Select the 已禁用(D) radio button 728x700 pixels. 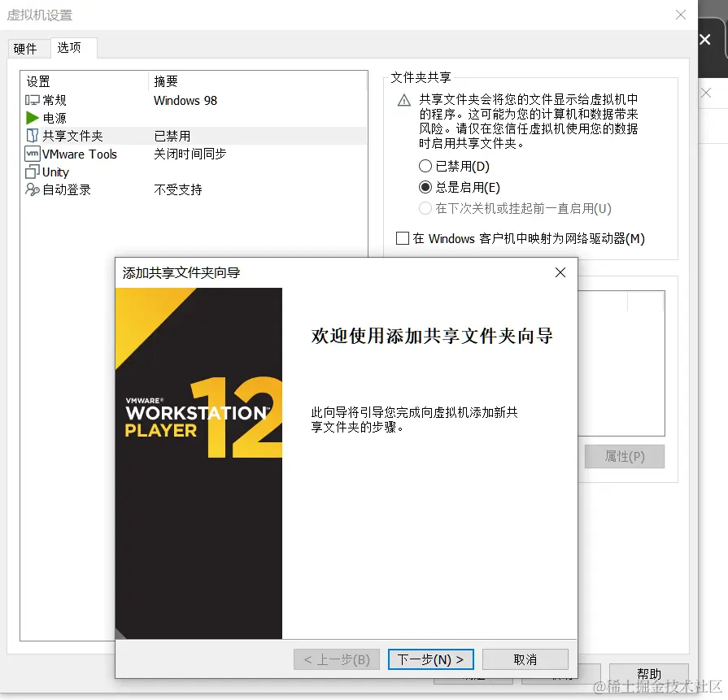click(x=425, y=166)
